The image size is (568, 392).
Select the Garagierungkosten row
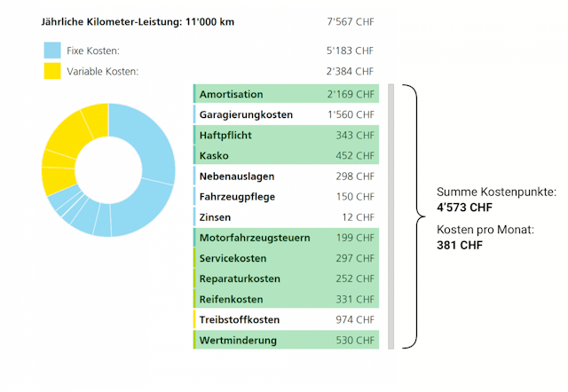point(286,114)
